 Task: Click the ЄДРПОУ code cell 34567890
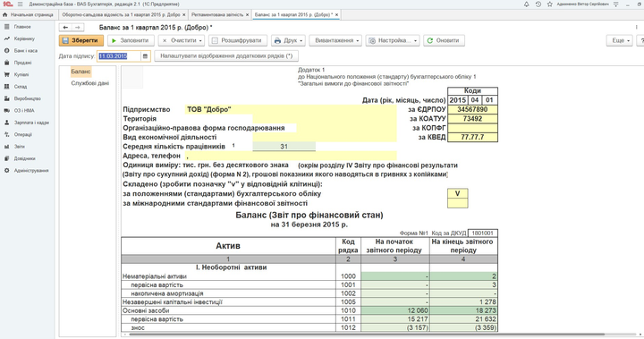pos(472,109)
